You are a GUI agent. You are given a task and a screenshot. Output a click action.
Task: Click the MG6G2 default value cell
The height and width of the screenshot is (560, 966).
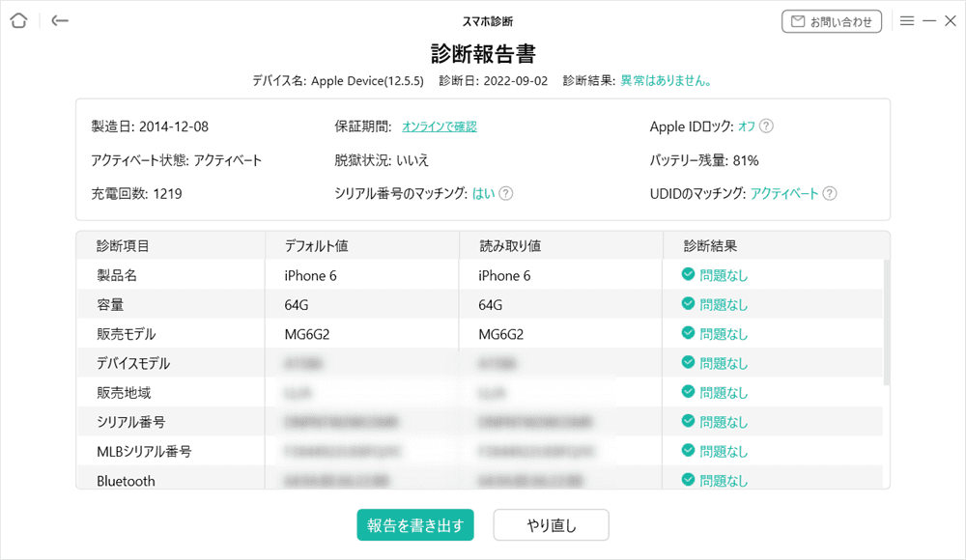pyautogui.click(x=307, y=334)
